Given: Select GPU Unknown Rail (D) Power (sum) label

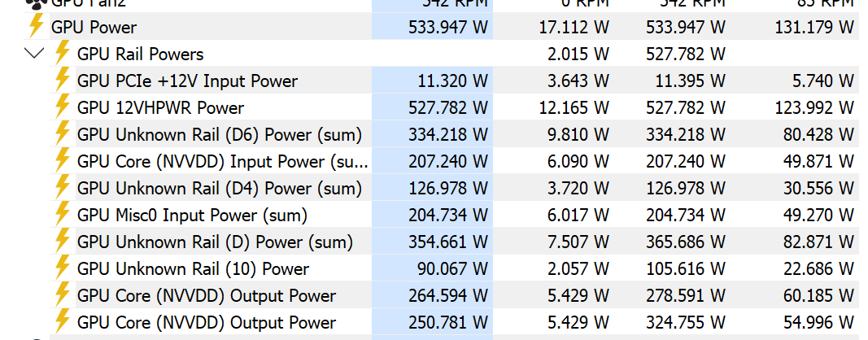Looking at the screenshot, I should point(215,242).
